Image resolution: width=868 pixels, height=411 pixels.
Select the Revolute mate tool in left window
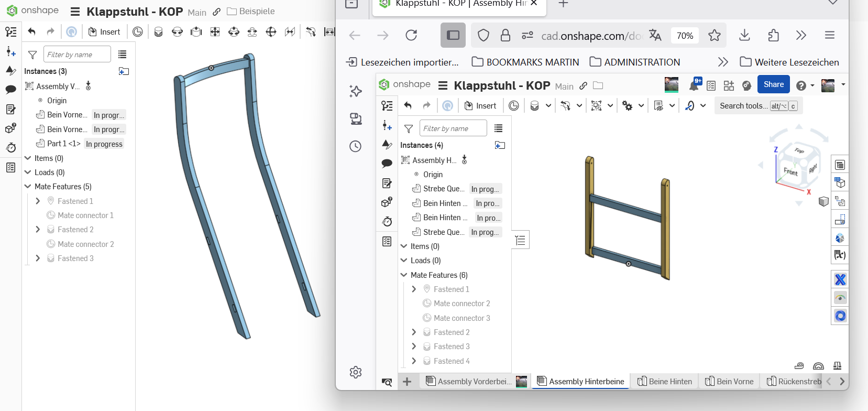178,32
